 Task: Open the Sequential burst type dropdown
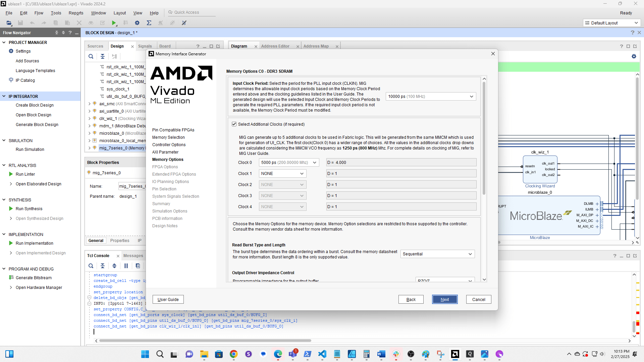click(437, 254)
